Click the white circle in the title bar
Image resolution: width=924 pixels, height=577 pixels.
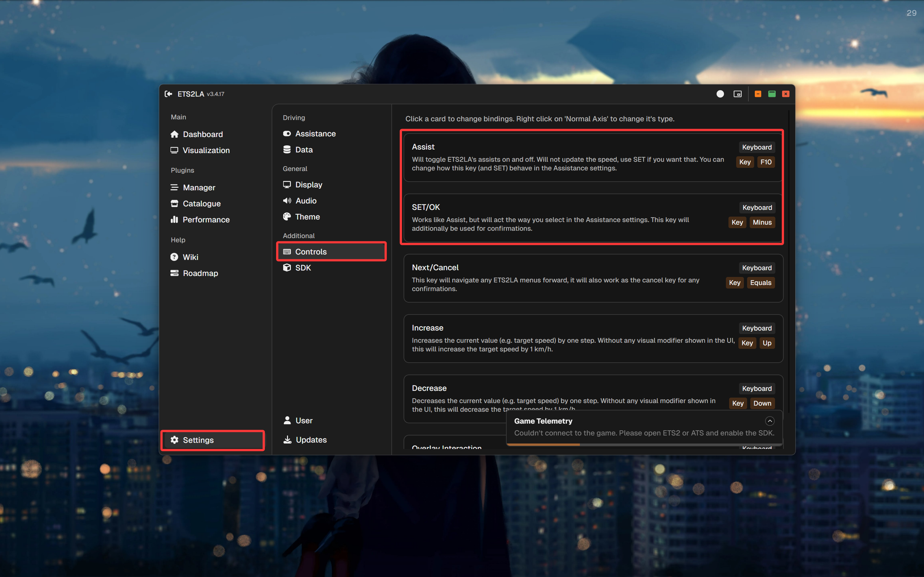[720, 94]
